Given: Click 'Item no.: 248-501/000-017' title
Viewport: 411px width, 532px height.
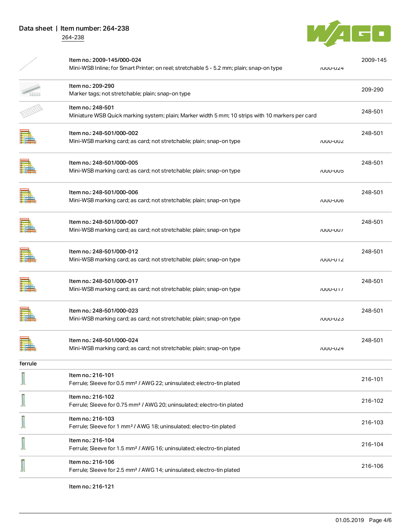Looking at the screenshot, I should [x=104, y=281].
